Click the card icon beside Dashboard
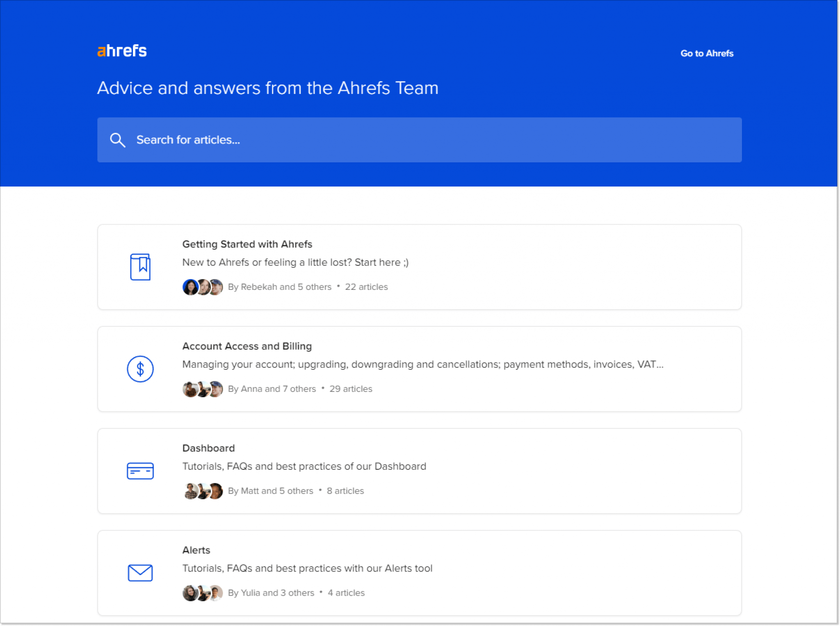 tap(140, 471)
